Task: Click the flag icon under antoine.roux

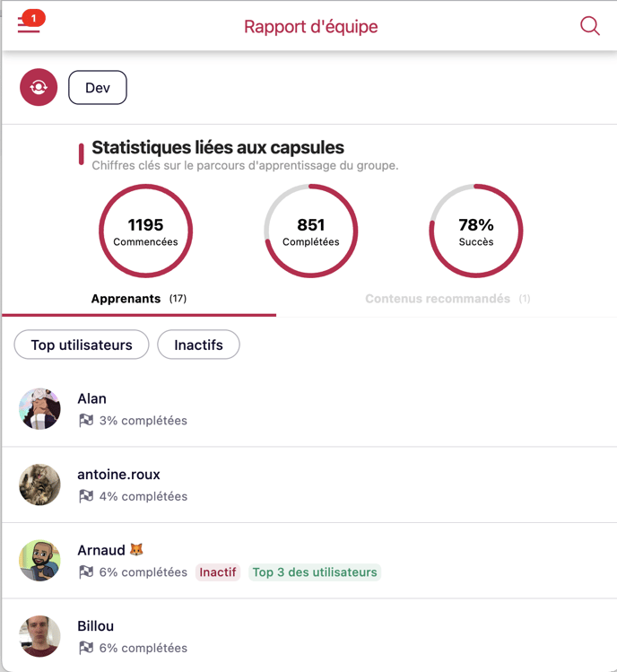Action: tap(86, 496)
